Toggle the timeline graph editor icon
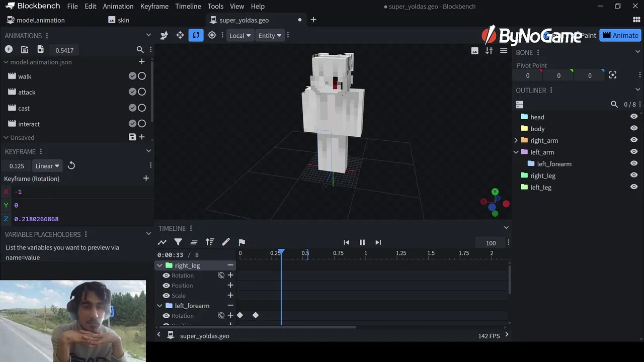Screen dimensions: 644x362 tap(162, 242)
